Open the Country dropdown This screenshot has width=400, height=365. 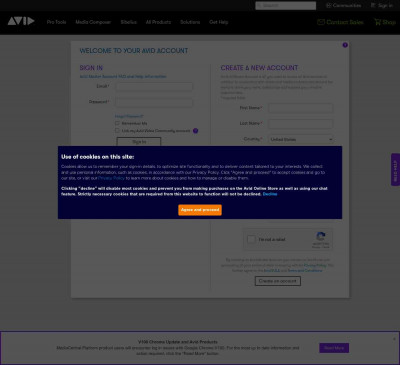(x=300, y=139)
